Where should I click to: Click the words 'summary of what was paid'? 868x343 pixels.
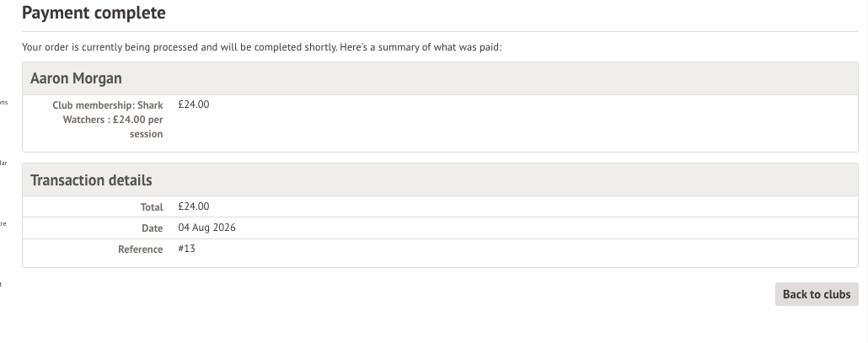440,47
